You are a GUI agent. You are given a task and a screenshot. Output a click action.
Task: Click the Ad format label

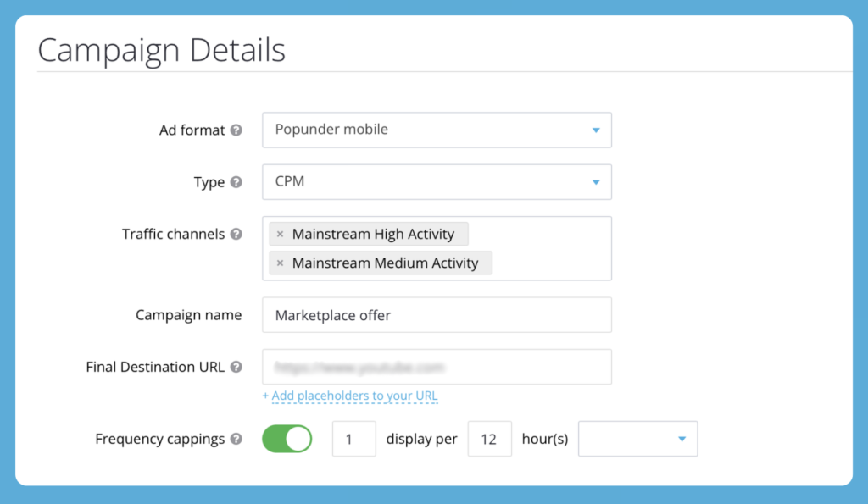(192, 130)
